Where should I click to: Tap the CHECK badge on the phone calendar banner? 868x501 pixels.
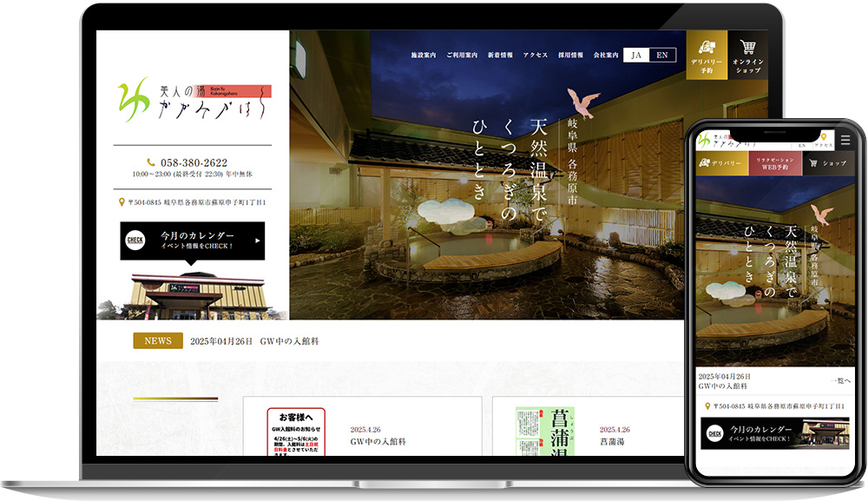(x=714, y=433)
